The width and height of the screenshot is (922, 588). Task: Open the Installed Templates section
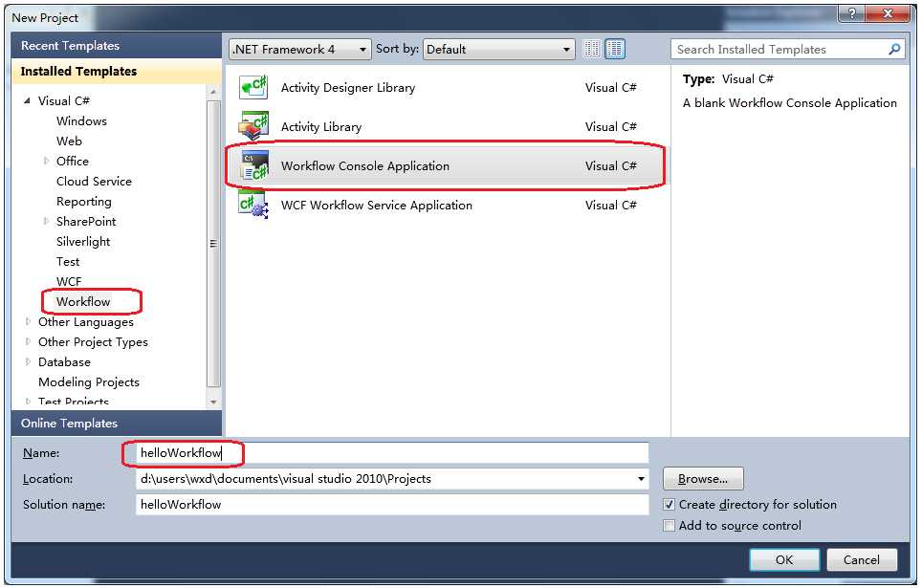[117, 71]
